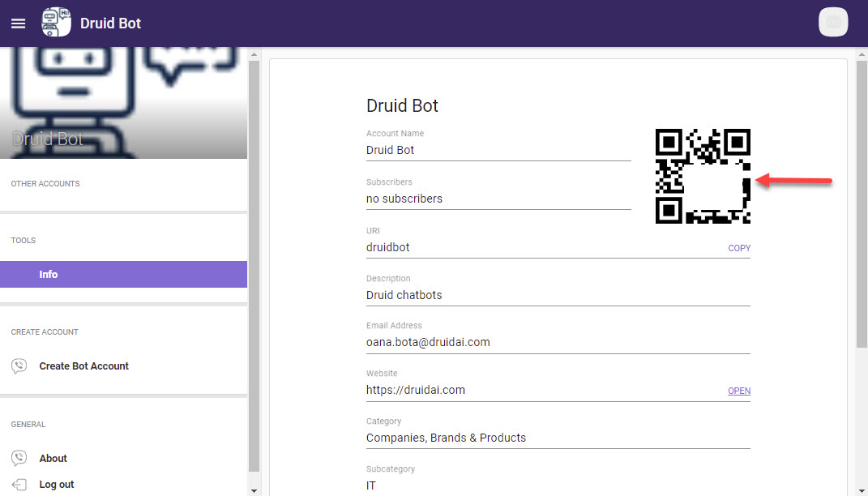Click the Viber icon beside About
This screenshot has height=496, width=868.
[x=19, y=459]
